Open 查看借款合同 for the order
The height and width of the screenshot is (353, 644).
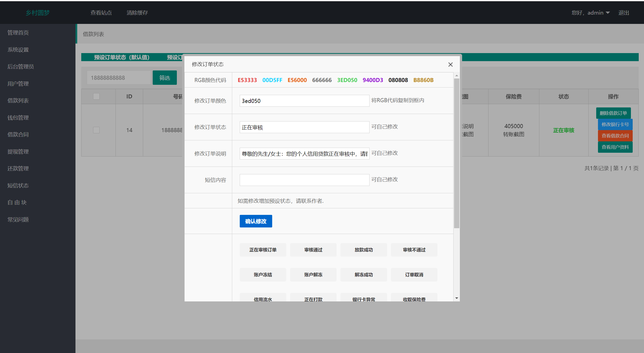(615, 136)
